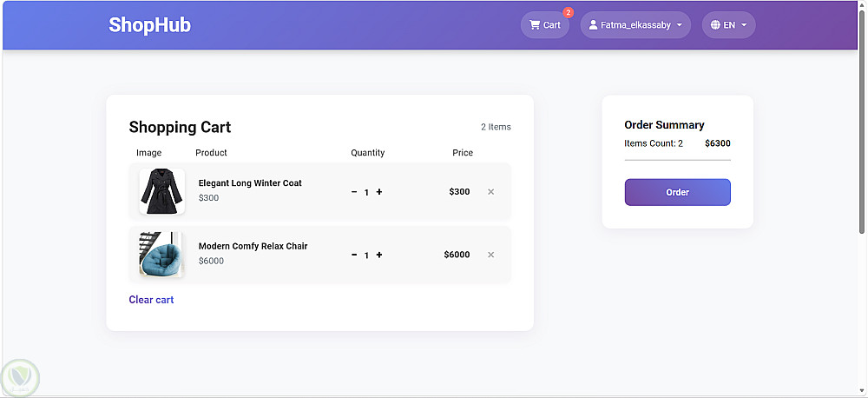Click the Modern Comfy Relax Chair title

point(253,246)
